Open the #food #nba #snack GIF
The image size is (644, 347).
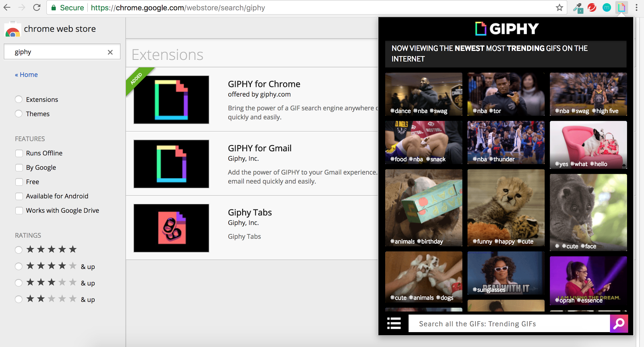[423, 143]
